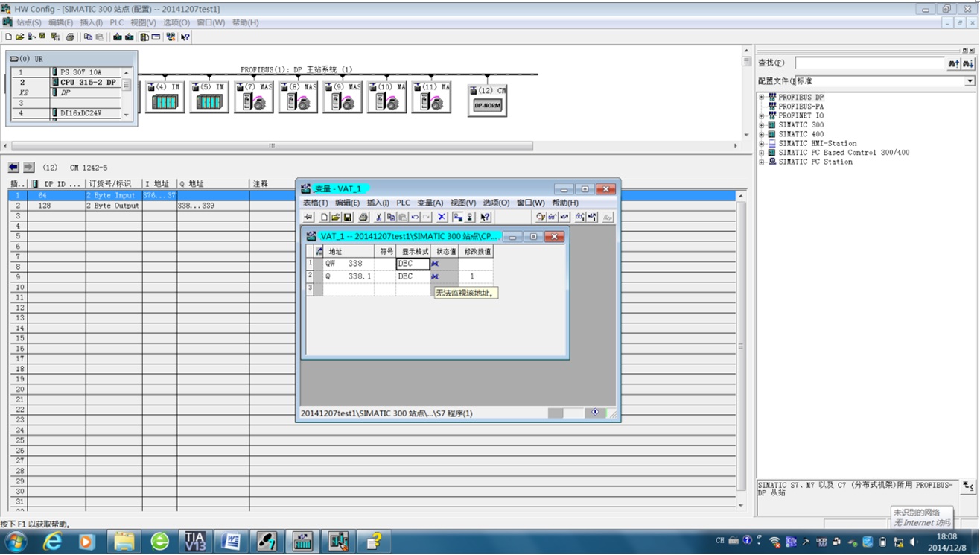Screen dimensions: 980x555
Task: Click the QW 338 address cell
Action: pyautogui.click(x=349, y=264)
